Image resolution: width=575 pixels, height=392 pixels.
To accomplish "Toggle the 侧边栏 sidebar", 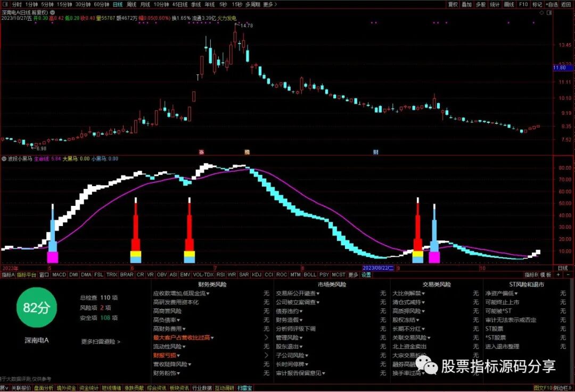I will tap(562, 388).
